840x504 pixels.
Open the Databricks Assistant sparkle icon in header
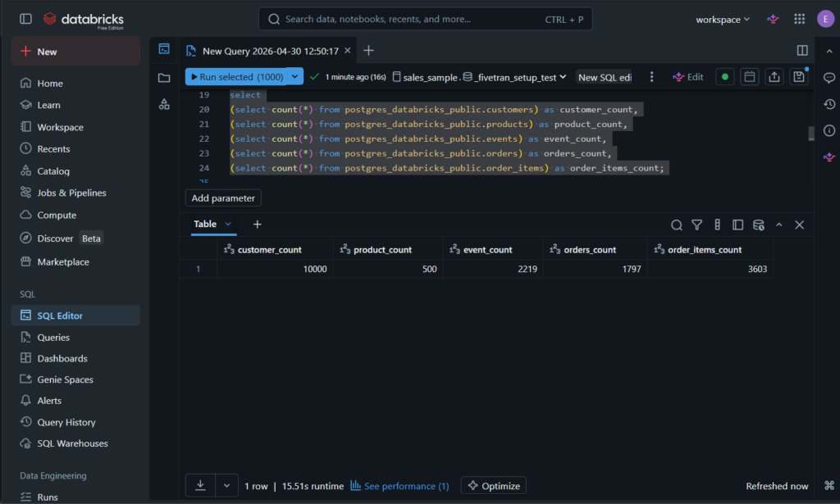pos(773,20)
